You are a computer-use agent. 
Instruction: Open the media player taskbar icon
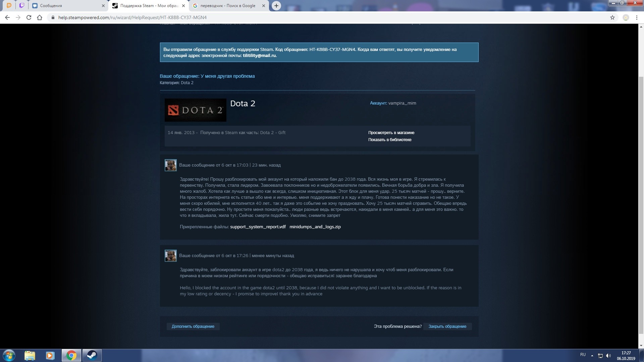[50, 355]
